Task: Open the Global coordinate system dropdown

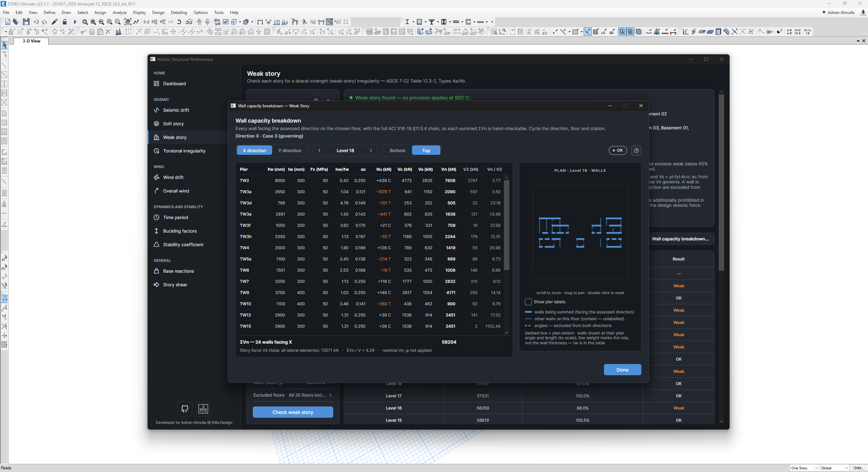Action: (834, 468)
